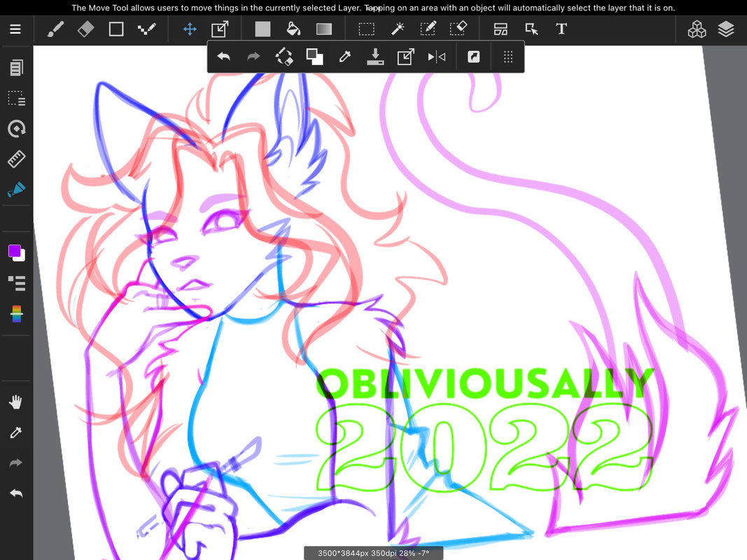Image resolution: width=747 pixels, height=560 pixels.
Task: Click the transform icon in floating toolbar
Action: tap(406, 57)
